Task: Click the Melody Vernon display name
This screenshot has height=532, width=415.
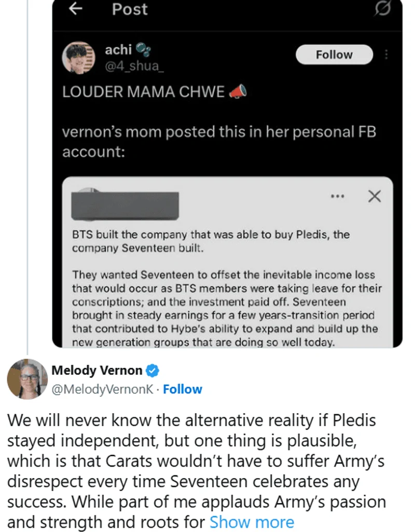Action: tap(96, 371)
